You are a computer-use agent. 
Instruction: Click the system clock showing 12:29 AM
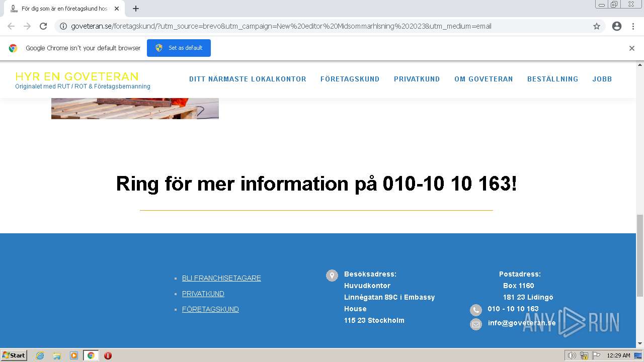pyautogui.click(x=618, y=355)
